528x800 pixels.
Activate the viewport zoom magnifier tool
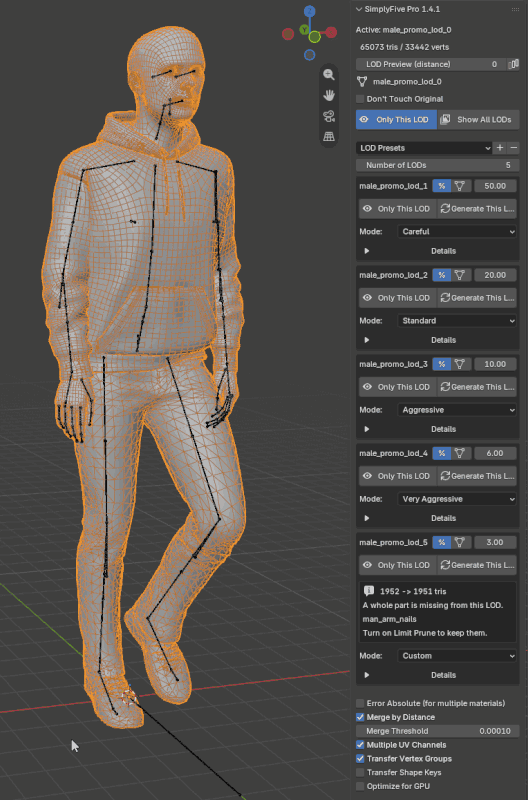329,74
